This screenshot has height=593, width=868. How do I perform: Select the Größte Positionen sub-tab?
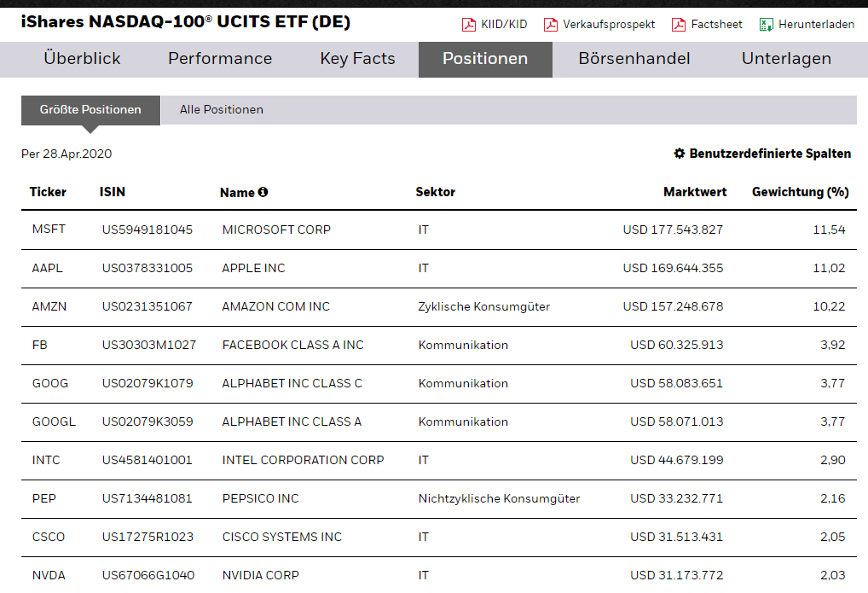tap(90, 110)
